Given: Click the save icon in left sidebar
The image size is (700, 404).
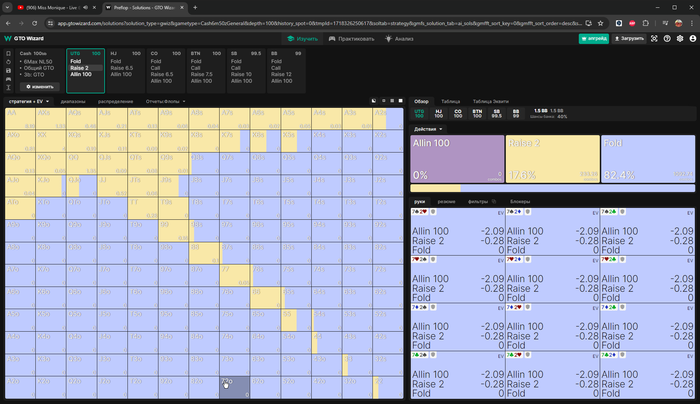Looking at the screenshot, I should tap(8, 71).
